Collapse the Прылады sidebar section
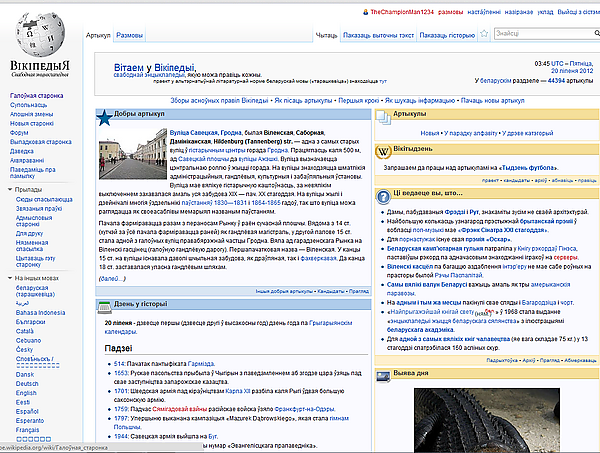Image resolution: width=600 pixels, height=453 pixels. [10, 189]
